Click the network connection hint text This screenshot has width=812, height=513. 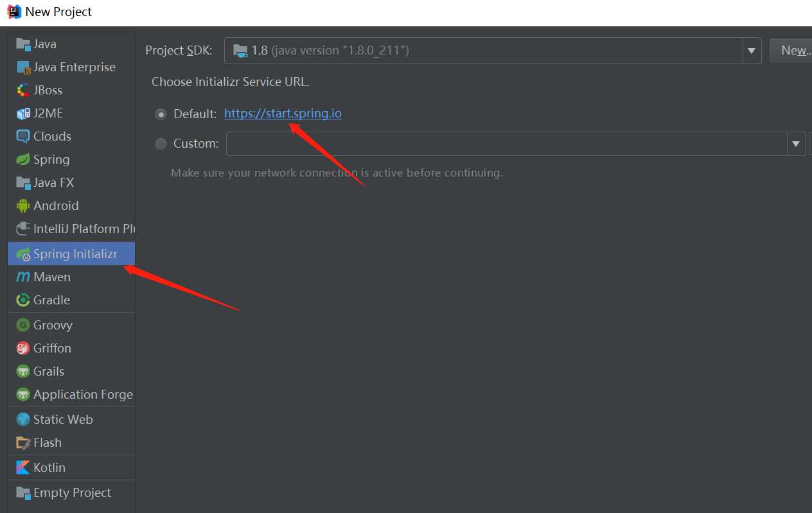pos(337,173)
